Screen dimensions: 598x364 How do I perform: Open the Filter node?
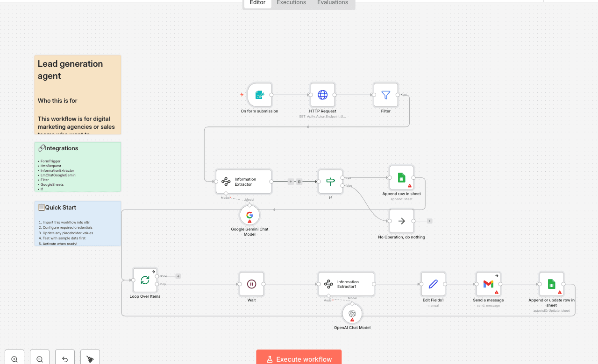385,95
